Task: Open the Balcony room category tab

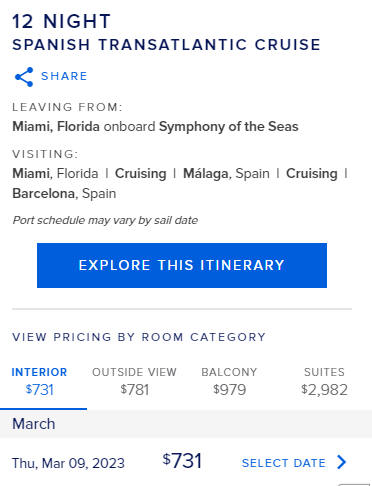Action: (229, 381)
